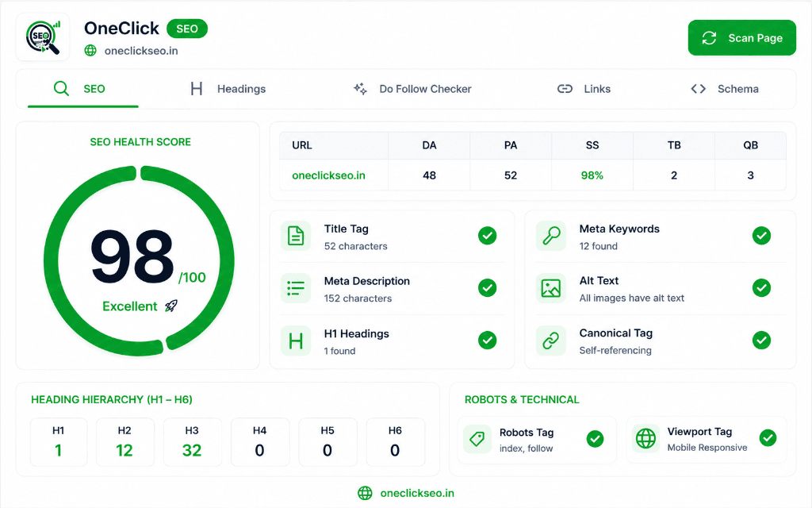Click 'All images have alt text'

(x=632, y=298)
